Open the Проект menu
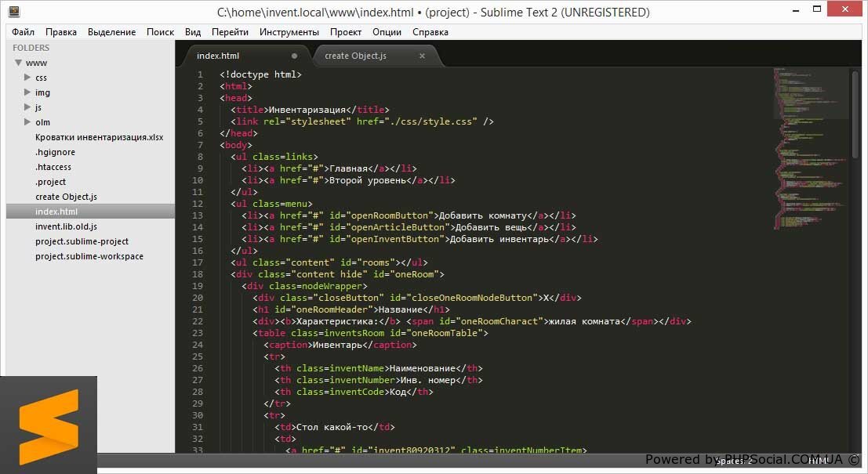Viewport: 868px width, 474px height. tap(346, 32)
